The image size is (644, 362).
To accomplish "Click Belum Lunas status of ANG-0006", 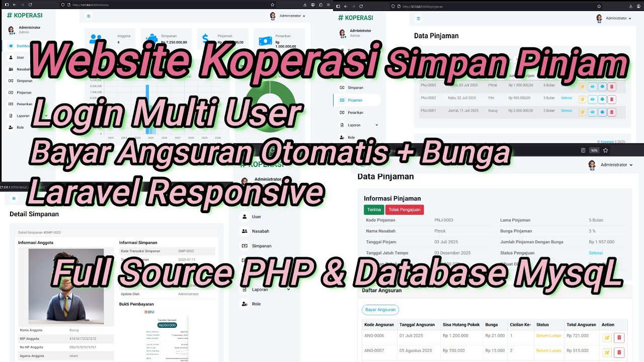I will 548,335.
